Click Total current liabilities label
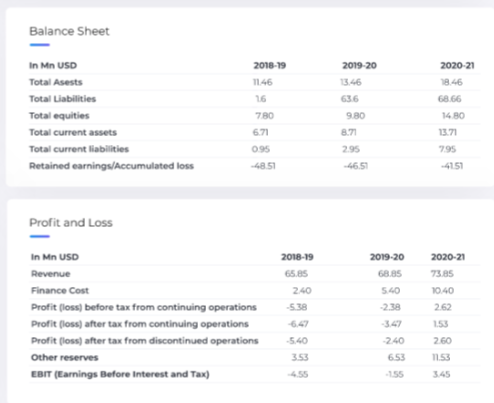This screenshot has width=494, height=403. [79, 149]
